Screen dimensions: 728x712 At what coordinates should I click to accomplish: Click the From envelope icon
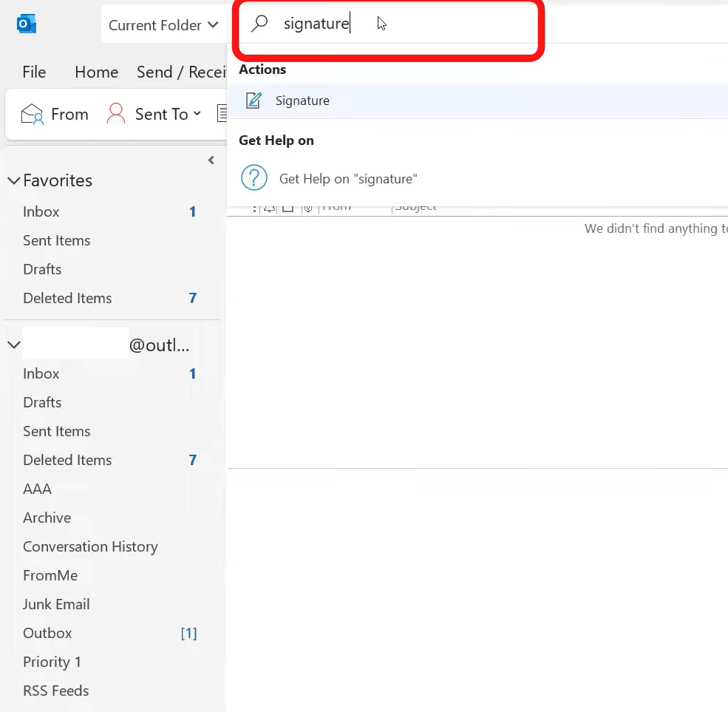tap(32, 115)
